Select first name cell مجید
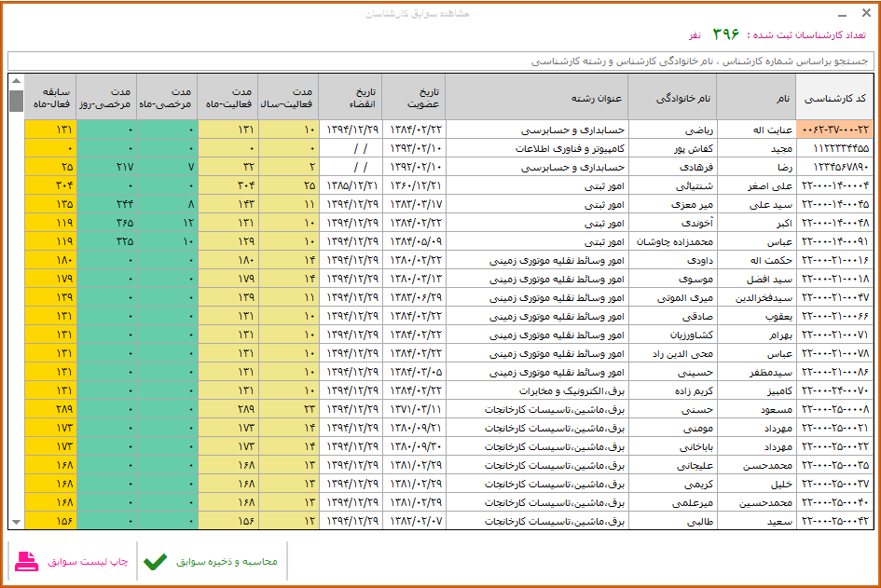This screenshot has height=588, width=881. coord(757,148)
